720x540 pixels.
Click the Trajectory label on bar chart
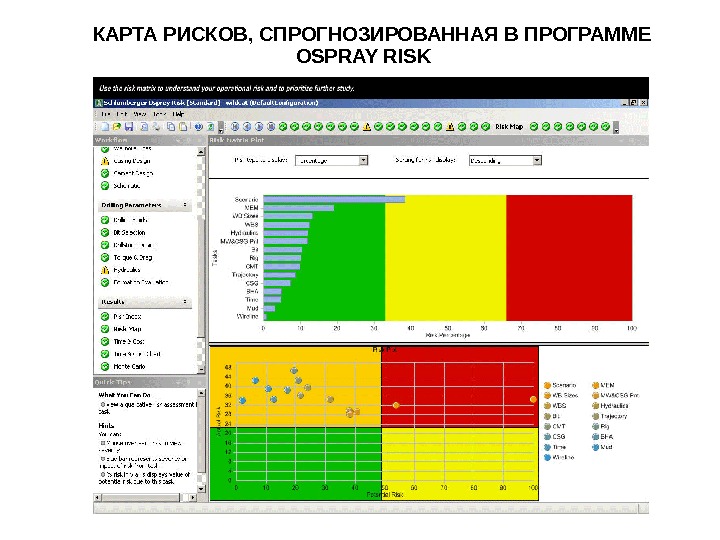point(245,275)
